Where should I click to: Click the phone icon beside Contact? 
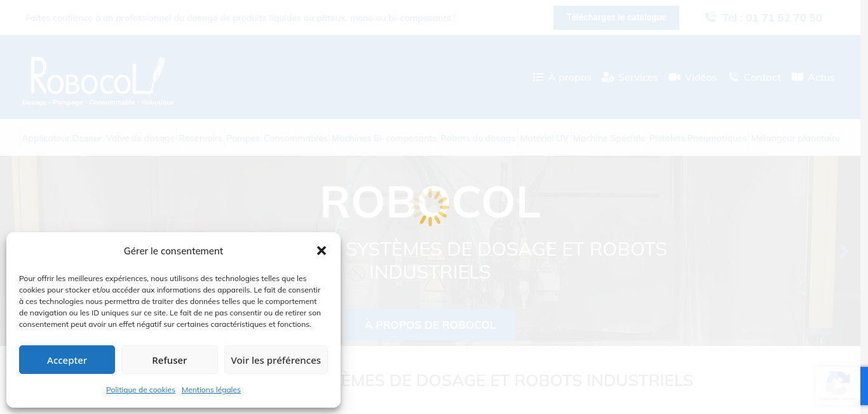click(x=733, y=77)
